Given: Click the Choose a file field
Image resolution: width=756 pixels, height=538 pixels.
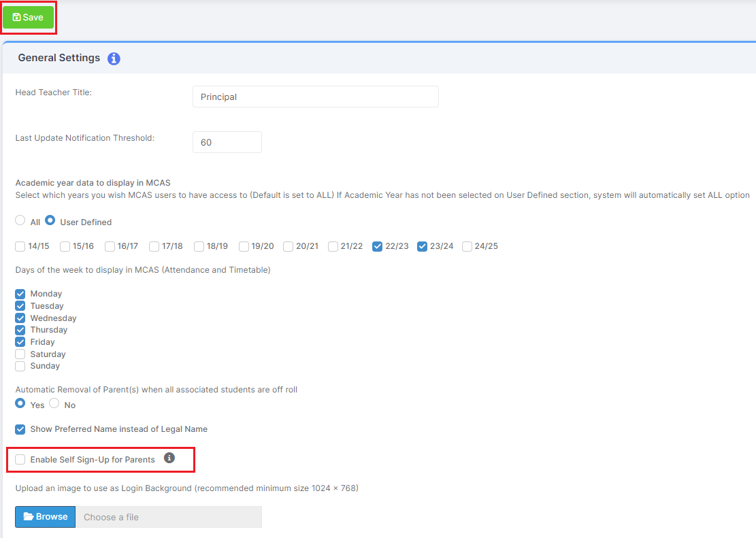Looking at the screenshot, I should [169, 517].
